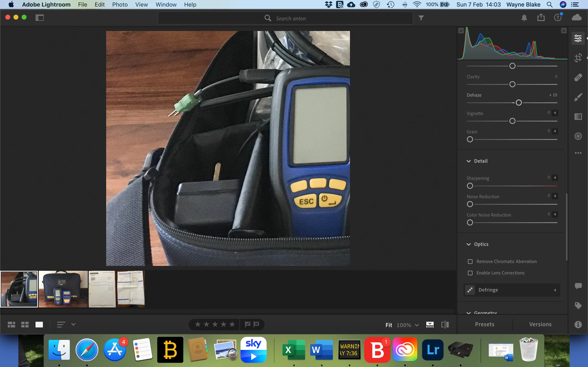Click the Dehaze slider handle
Viewport: 588px width, 367px height.
coord(519,103)
